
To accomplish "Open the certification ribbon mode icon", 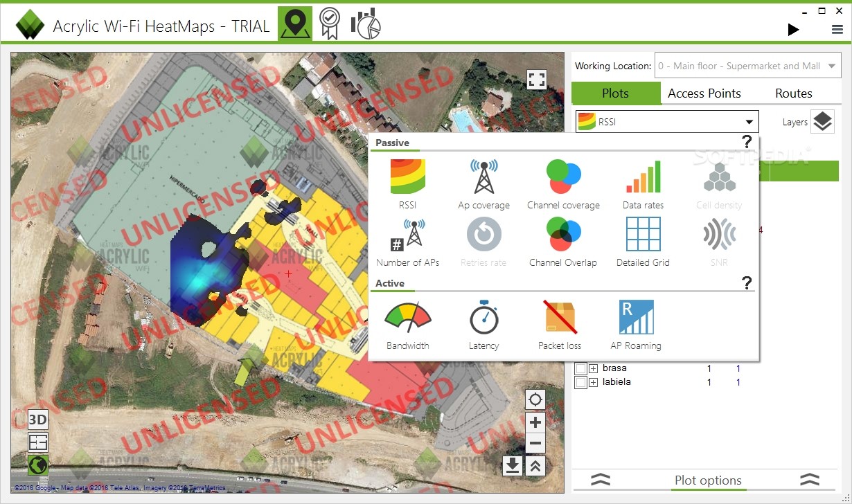I will pyautogui.click(x=330, y=24).
